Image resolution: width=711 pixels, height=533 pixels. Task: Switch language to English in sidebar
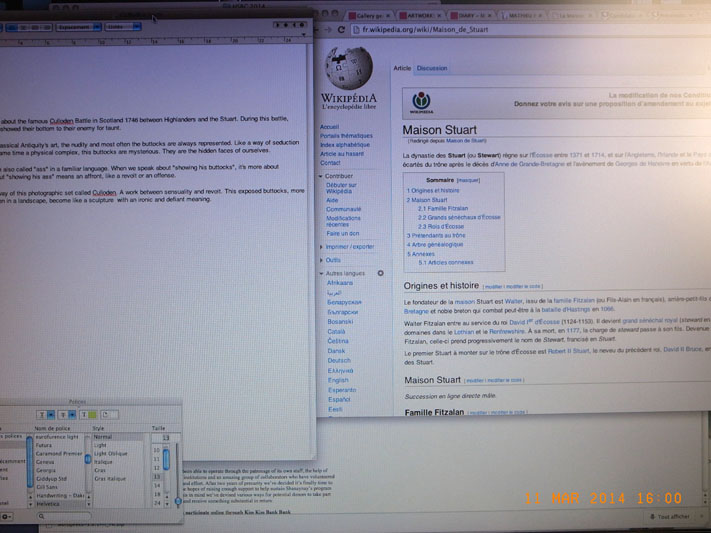(338, 380)
